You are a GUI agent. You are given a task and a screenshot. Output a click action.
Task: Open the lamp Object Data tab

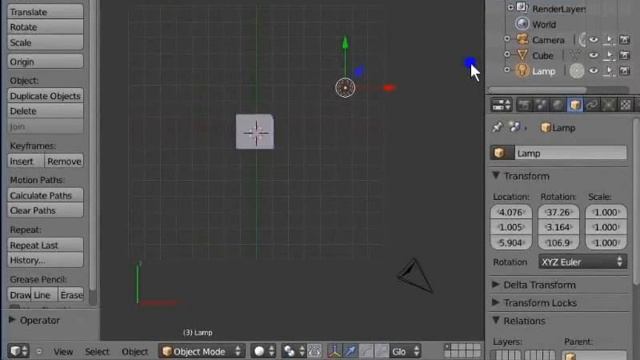click(x=609, y=105)
